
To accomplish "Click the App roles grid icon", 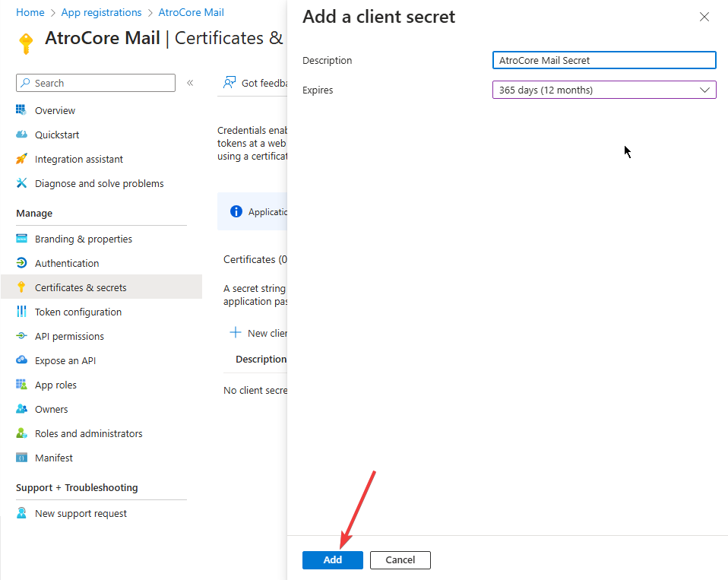I will pyautogui.click(x=21, y=385).
